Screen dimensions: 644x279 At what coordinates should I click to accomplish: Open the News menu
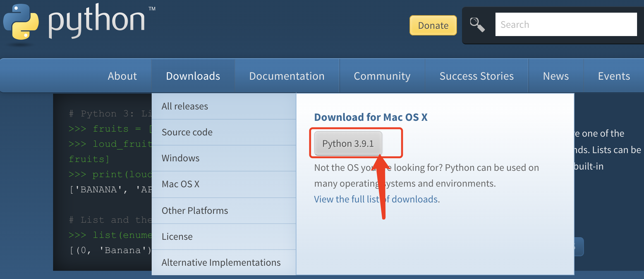(x=556, y=76)
